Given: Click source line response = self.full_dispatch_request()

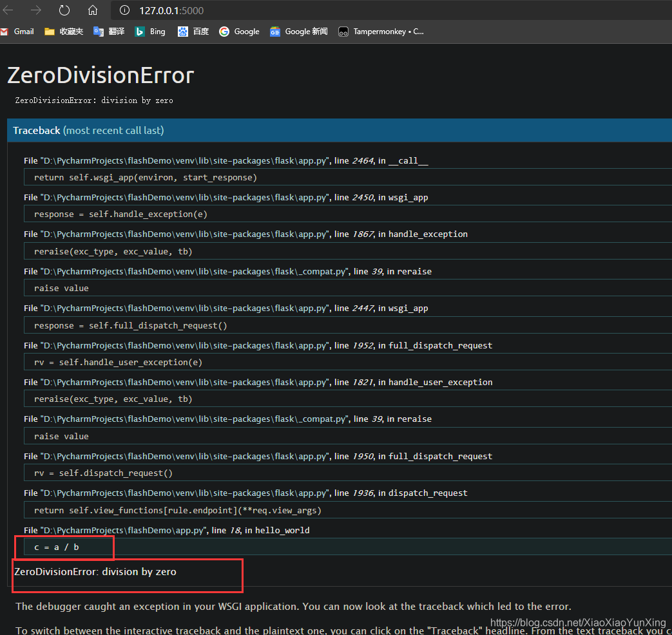Looking at the screenshot, I should (x=347, y=326).
